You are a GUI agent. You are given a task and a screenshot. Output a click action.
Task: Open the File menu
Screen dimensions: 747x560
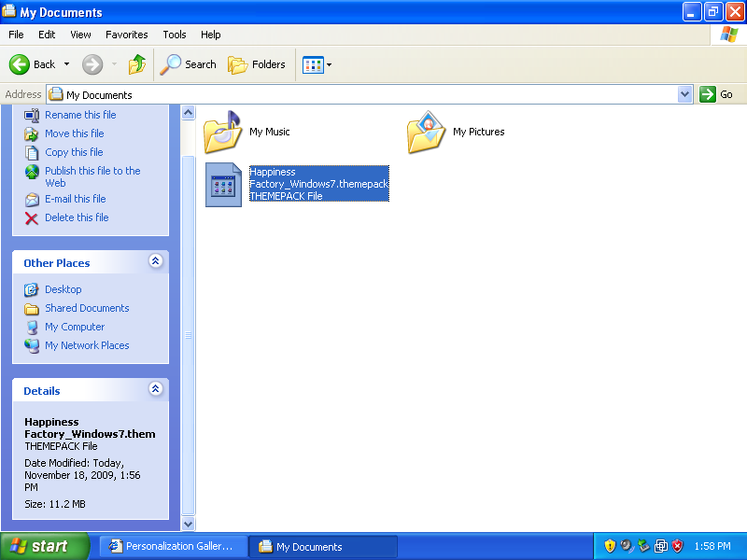tap(16, 35)
